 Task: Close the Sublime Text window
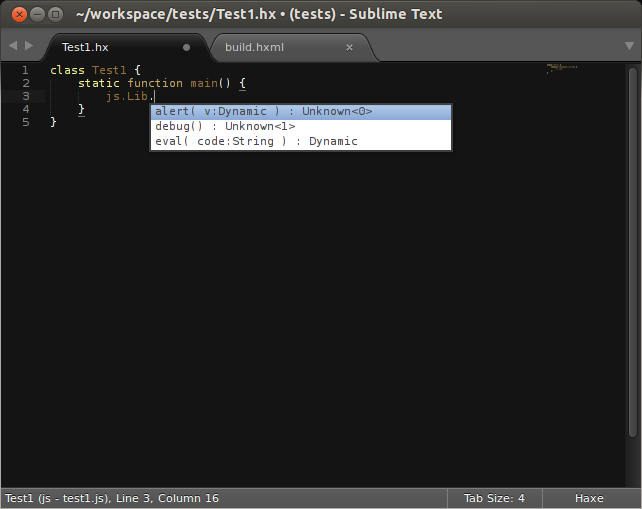point(19,15)
